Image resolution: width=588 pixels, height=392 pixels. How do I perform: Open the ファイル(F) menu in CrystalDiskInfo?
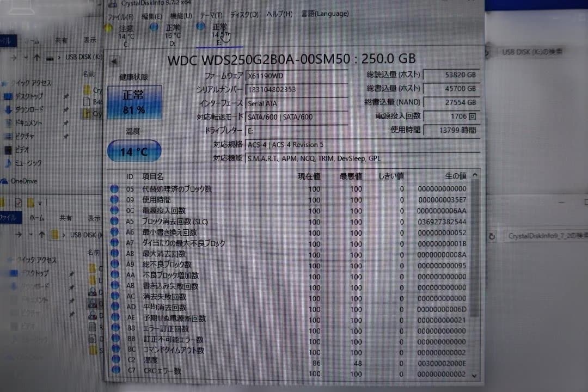(120, 17)
